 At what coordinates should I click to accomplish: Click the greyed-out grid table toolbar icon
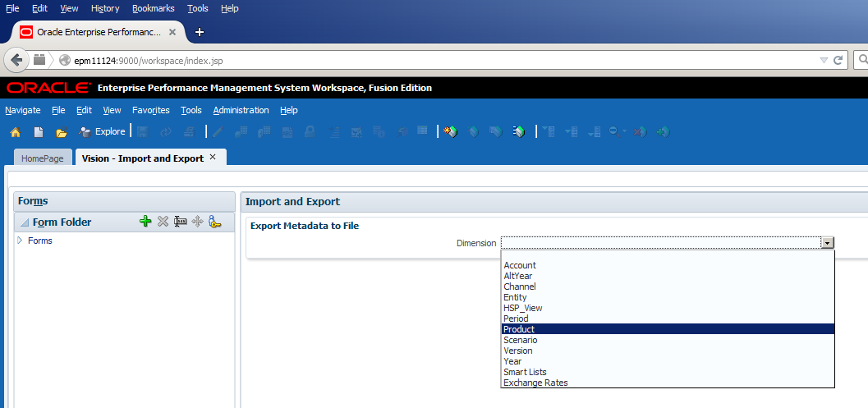click(422, 131)
